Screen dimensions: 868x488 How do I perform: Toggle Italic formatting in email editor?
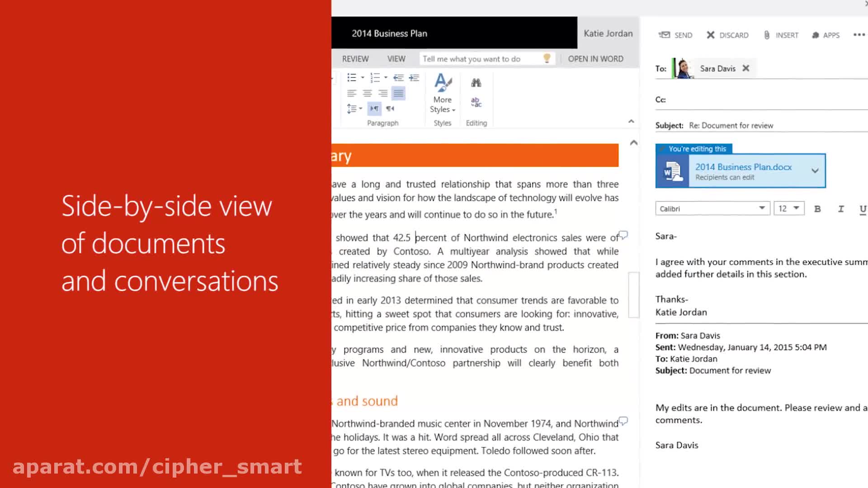point(841,209)
